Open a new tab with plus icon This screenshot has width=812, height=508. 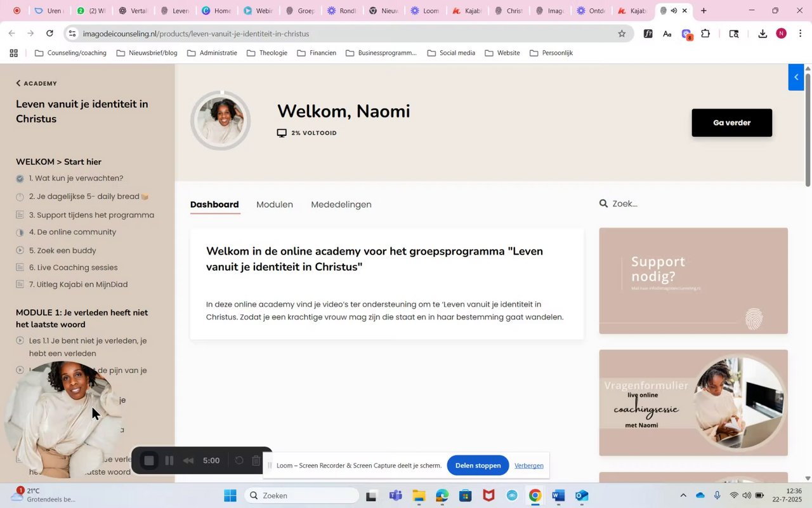(x=704, y=11)
